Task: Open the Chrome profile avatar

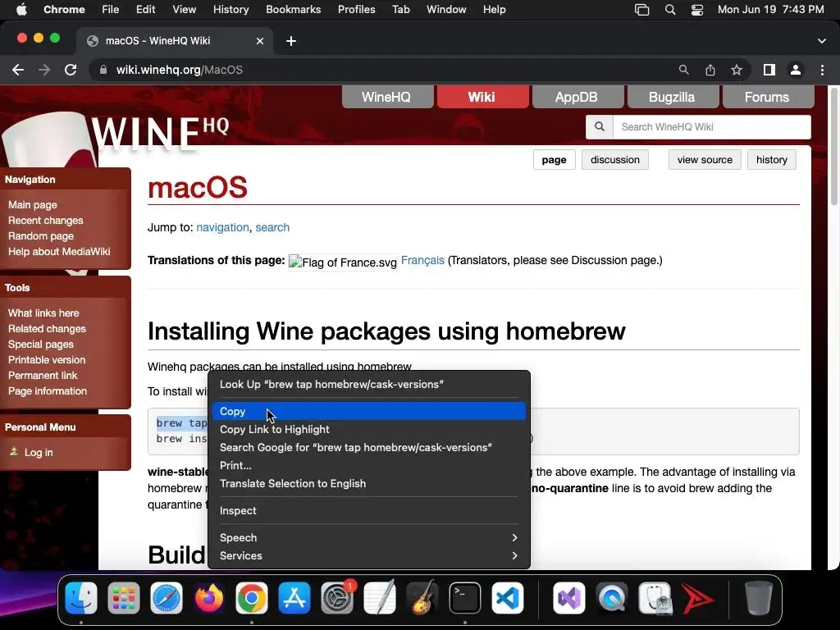Action: [x=796, y=70]
